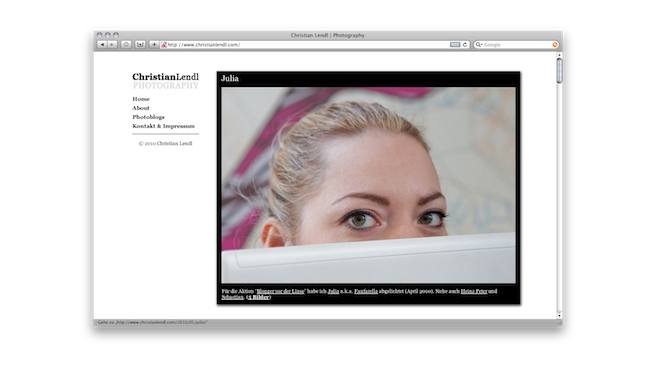Follow the Heinz Peter link in the caption
Image resolution: width=656 pixels, height=369 pixels.
pyautogui.click(x=474, y=291)
